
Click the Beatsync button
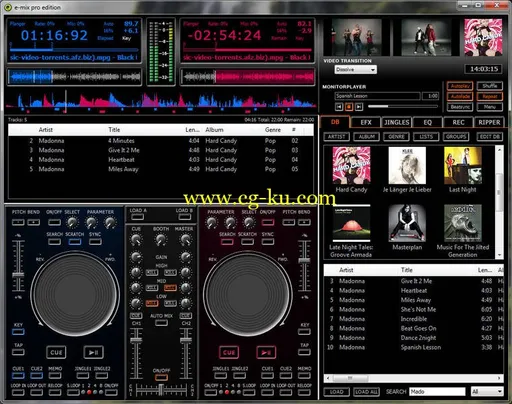click(x=460, y=107)
